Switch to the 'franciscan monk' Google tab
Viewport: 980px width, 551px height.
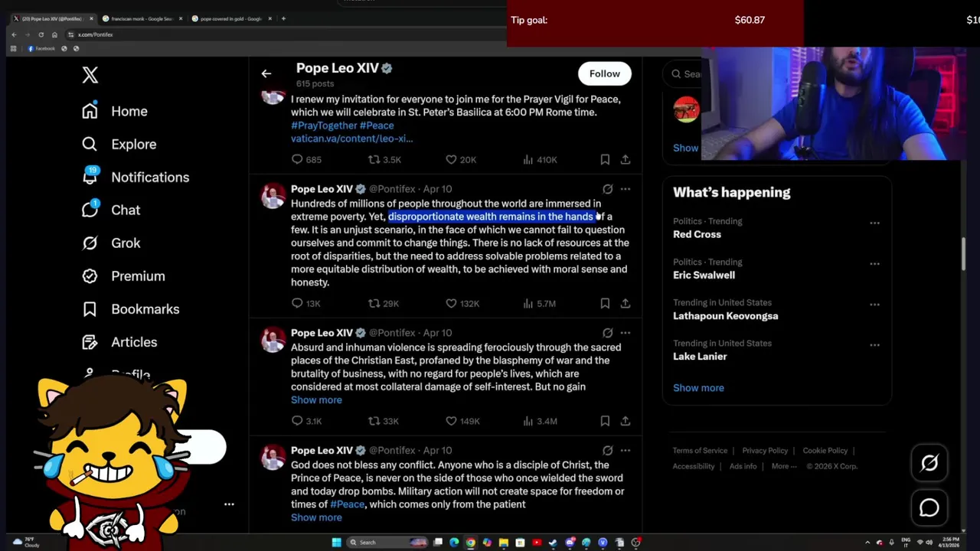coord(142,18)
